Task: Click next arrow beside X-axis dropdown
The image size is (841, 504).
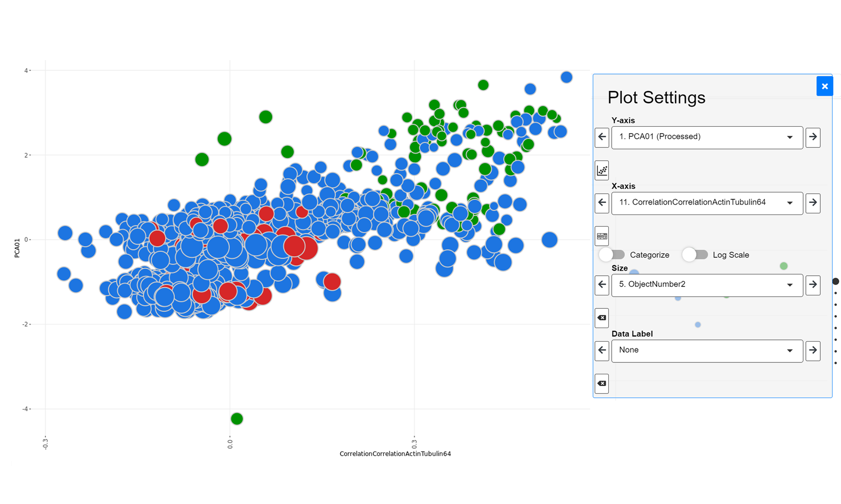Action: (813, 203)
